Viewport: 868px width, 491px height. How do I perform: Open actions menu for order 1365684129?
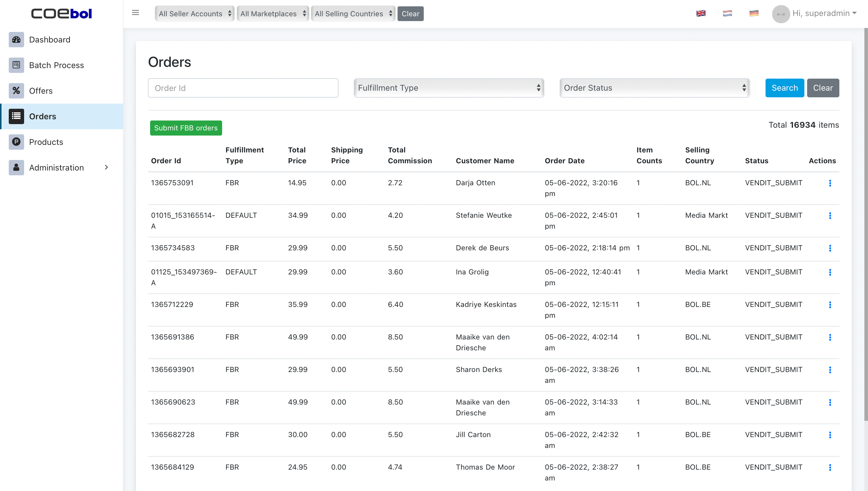coord(830,468)
